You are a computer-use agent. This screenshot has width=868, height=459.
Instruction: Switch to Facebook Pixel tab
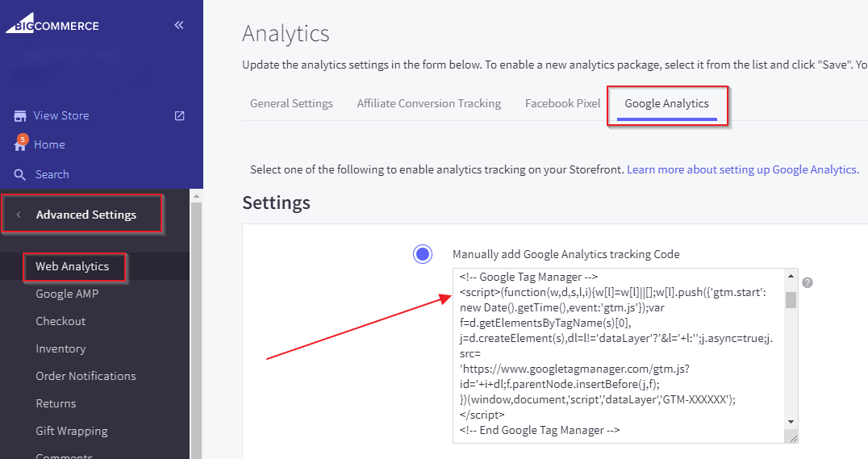(562, 103)
